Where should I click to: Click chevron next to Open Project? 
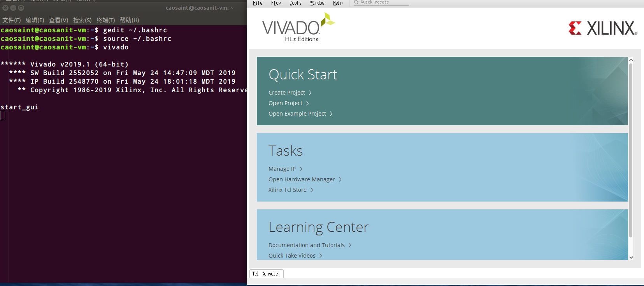coord(307,103)
